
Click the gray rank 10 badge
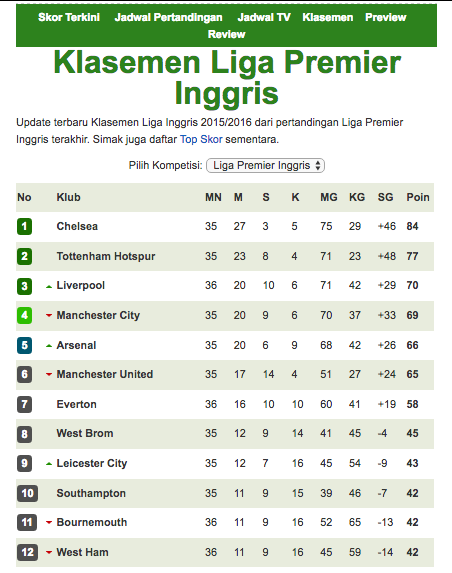tap(27, 493)
